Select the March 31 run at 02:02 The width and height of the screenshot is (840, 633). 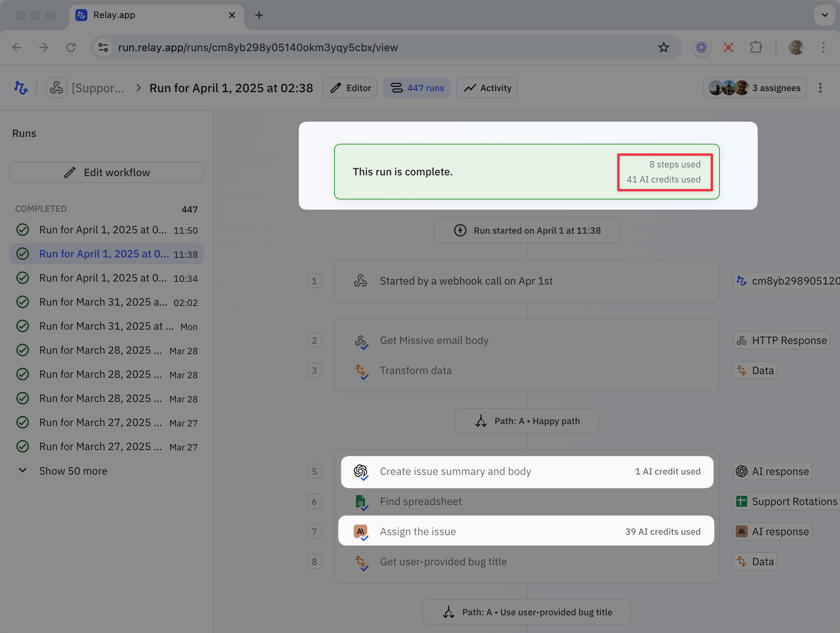pyautogui.click(x=106, y=302)
